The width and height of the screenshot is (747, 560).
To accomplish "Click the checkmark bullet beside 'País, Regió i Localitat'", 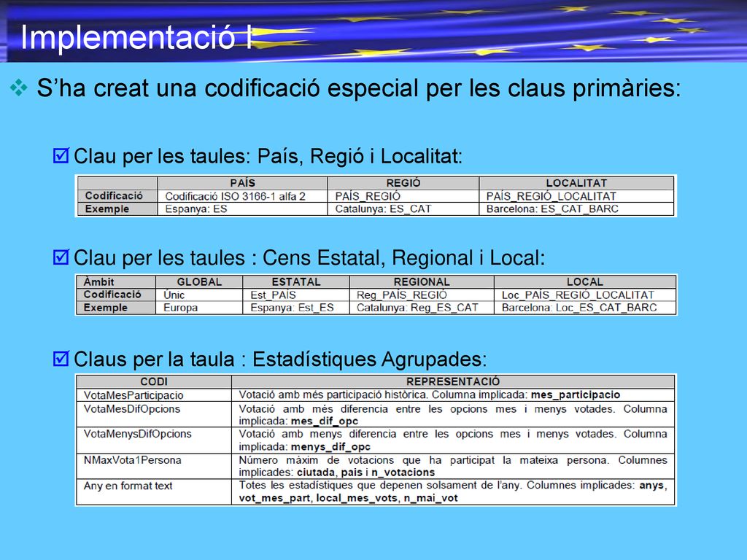I will coord(61,156).
